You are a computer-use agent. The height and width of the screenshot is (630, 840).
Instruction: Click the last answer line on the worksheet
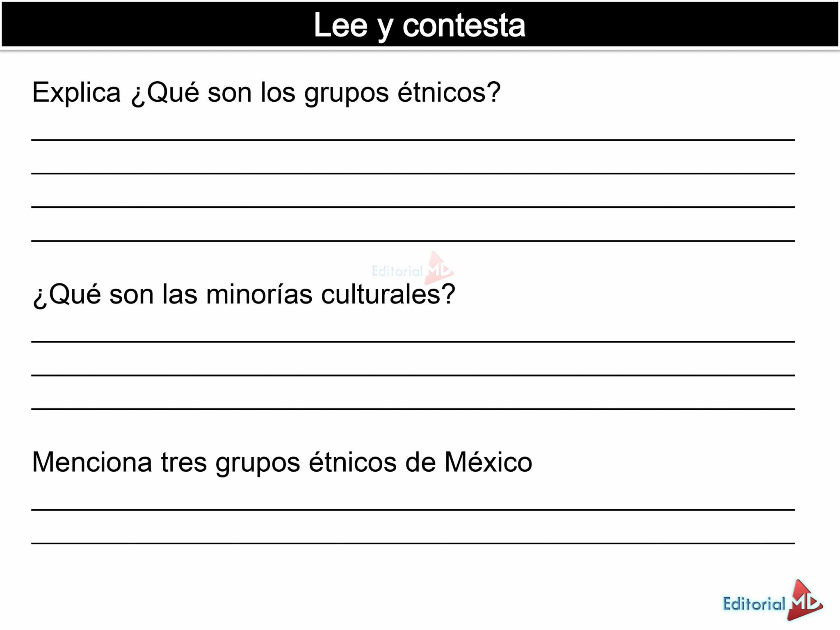pyautogui.click(x=413, y=543)
